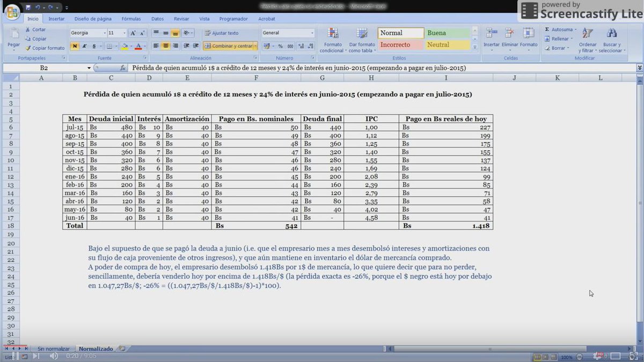Click the Undo arrow icon
644x362 pixels.
[38, 8]
